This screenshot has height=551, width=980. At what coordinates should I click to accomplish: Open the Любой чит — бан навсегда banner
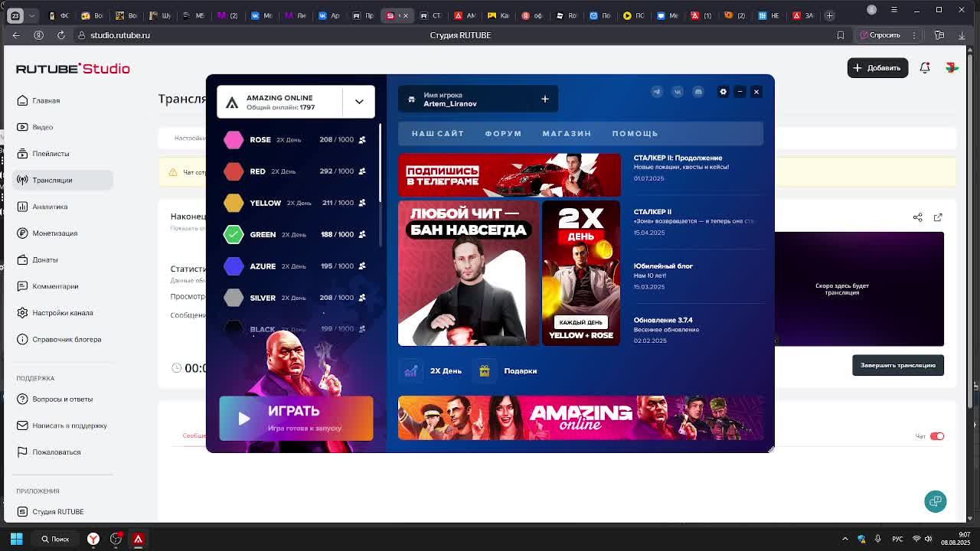[x=469, y=273]
